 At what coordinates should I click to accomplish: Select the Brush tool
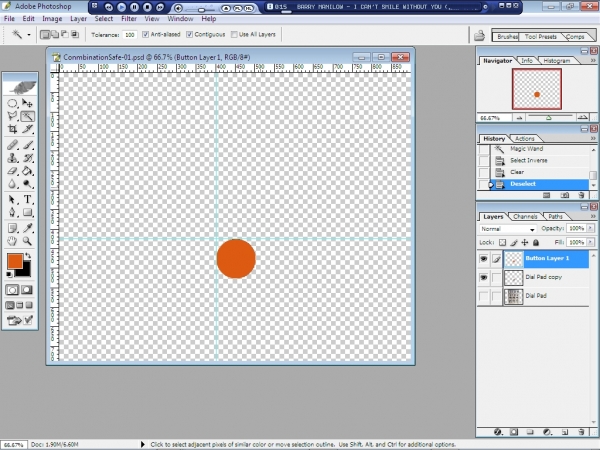coord(27,145)
